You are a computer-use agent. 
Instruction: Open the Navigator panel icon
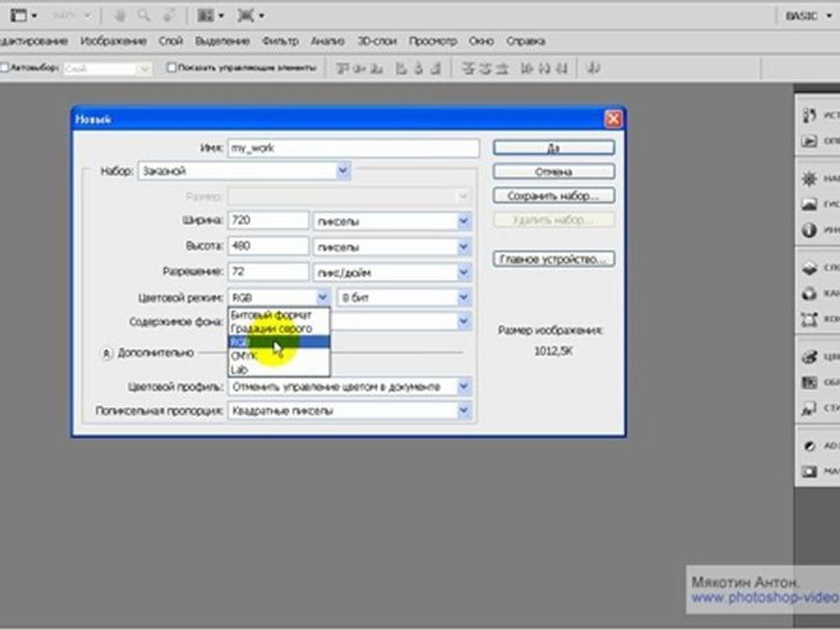(x=809, y=179)
